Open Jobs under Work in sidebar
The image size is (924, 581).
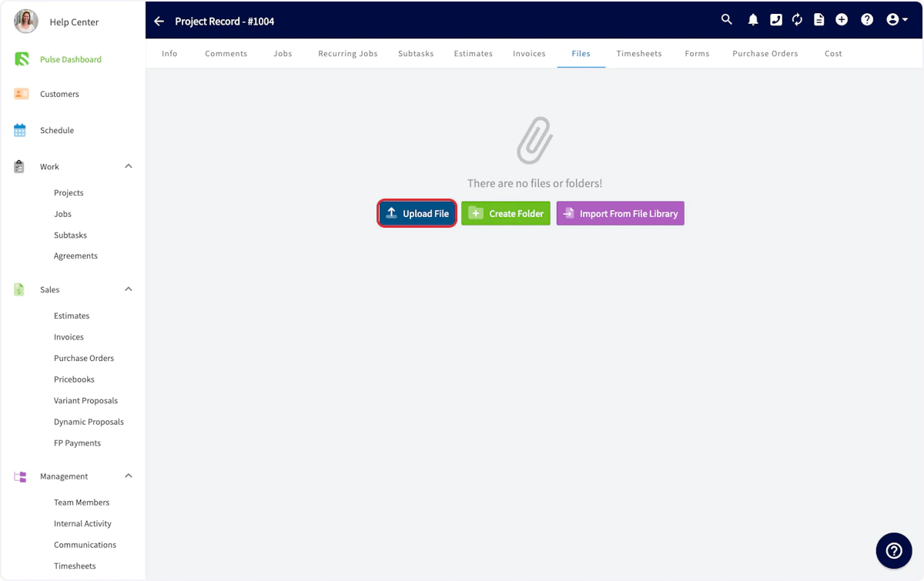tap(62, 214)
